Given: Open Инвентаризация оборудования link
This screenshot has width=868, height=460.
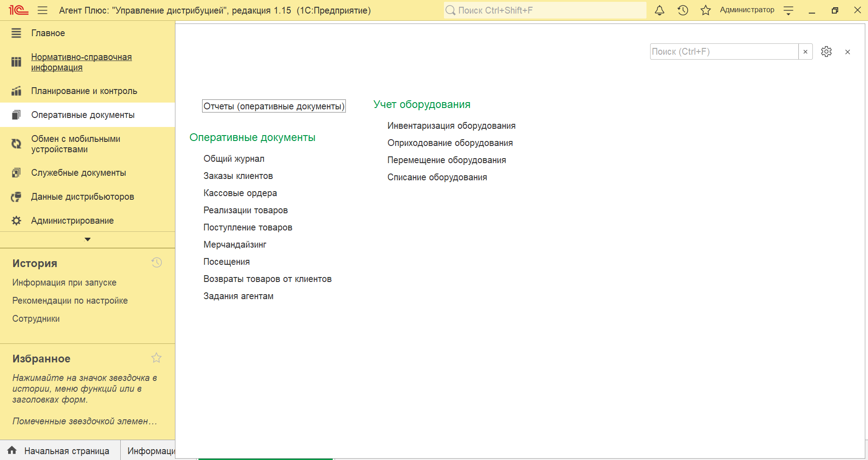Looking at the screenshot, I should (451, 126).
